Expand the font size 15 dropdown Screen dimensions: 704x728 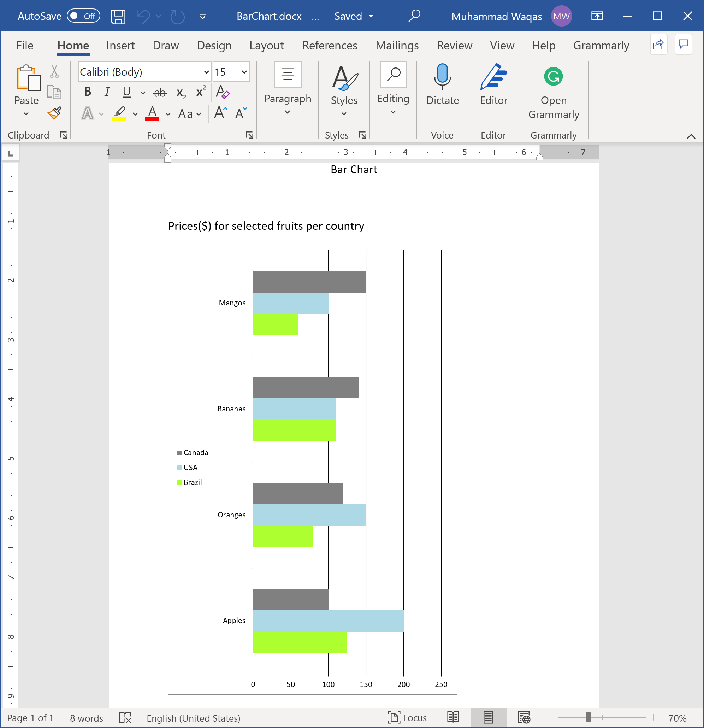point(244,72)
